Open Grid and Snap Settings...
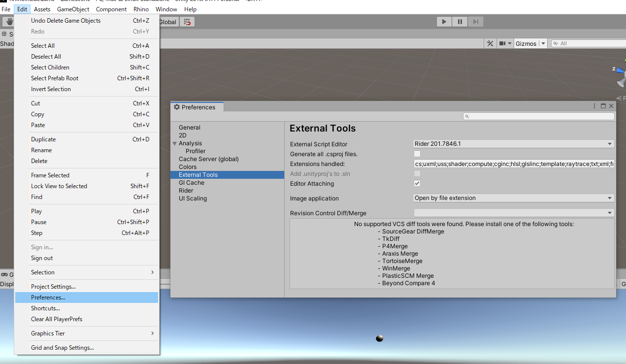The height and width of the screenshot is (364, 626). pos(87,348)
